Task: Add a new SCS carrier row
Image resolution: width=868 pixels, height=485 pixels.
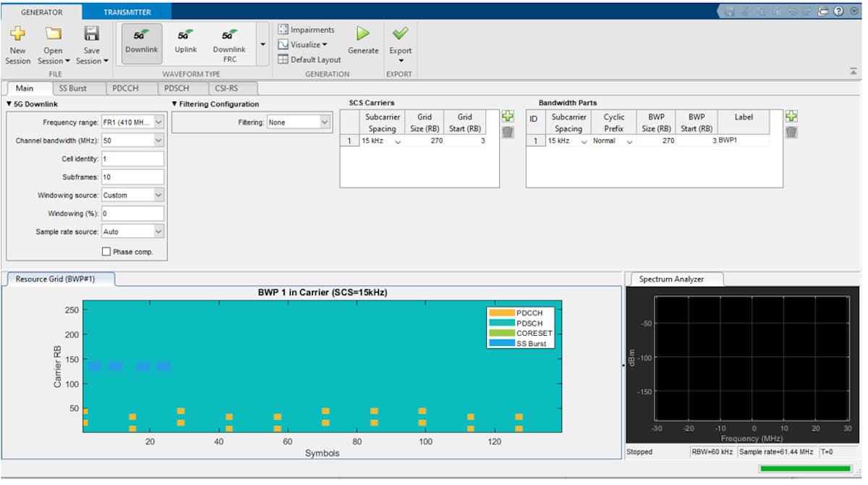Action: [x=508, y=117]
